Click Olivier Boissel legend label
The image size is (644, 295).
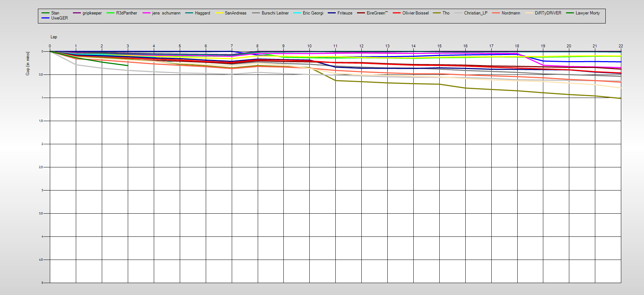(x=415, y=13)
